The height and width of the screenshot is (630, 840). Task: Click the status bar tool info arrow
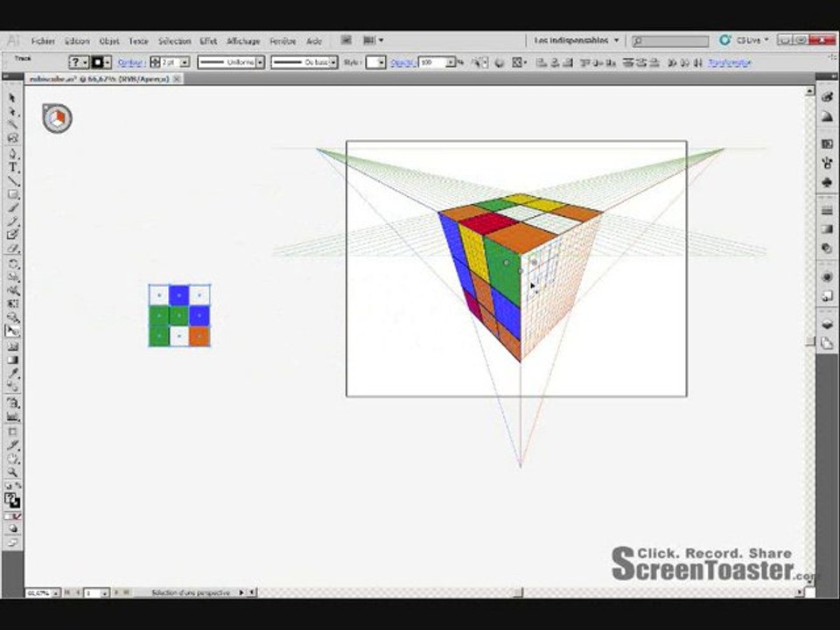241,592
